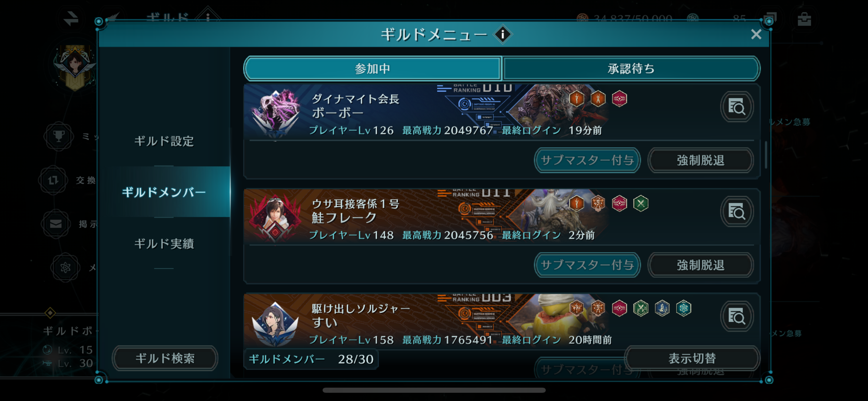Close the guild menu with X
Viewport: 868px width, 401px height.
[x=756, y=34]
